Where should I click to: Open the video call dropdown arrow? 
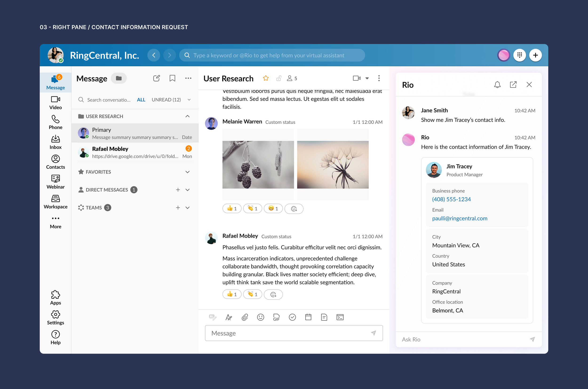[x=367, y=79]
